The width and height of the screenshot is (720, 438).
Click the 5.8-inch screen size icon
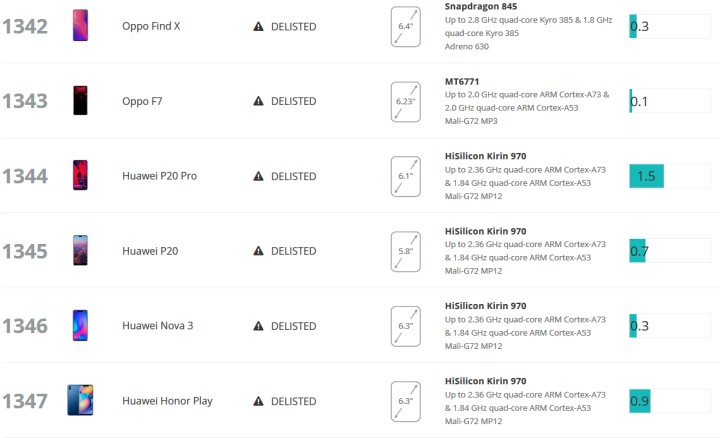[x=405, y=251]
